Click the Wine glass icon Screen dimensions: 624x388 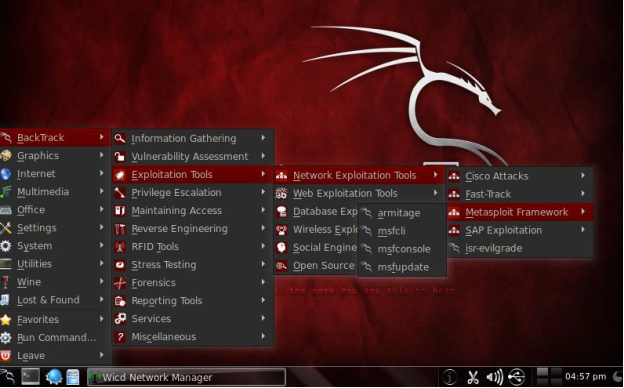pyautogui.click(x=6, y=282)
